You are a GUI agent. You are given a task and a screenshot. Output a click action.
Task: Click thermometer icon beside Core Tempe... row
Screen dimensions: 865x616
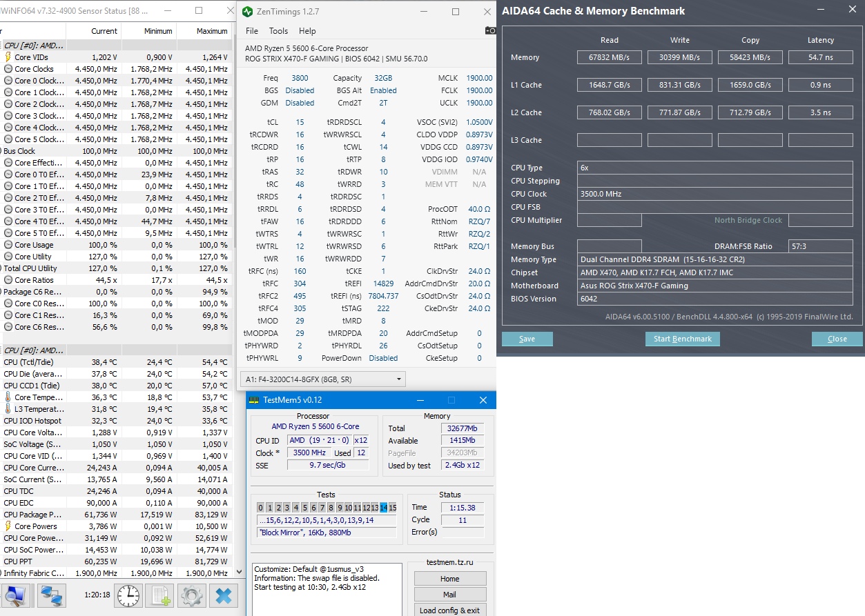(8, 397)
